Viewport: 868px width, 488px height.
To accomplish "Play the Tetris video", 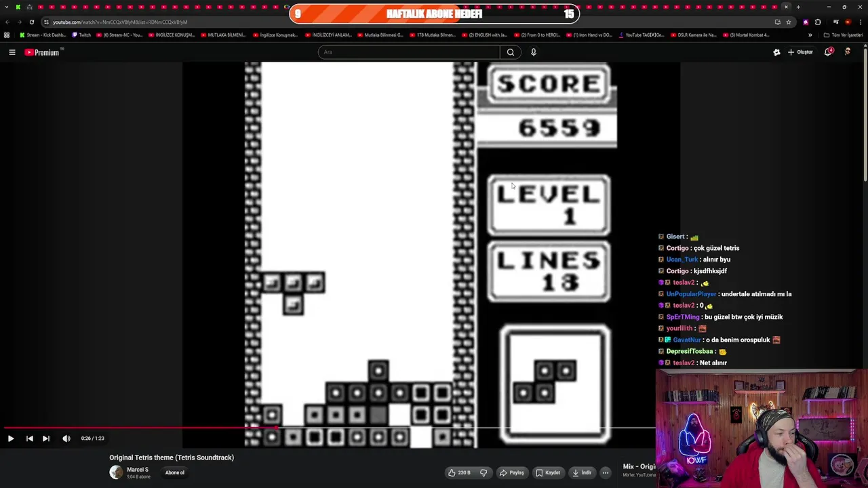I will pyautogui.click(x=11, y=439).
